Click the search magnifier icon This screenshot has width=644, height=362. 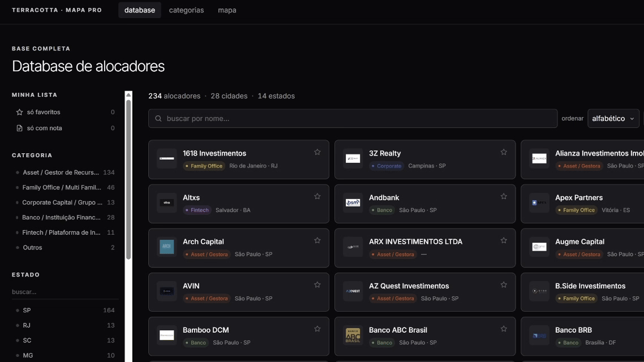158,119
